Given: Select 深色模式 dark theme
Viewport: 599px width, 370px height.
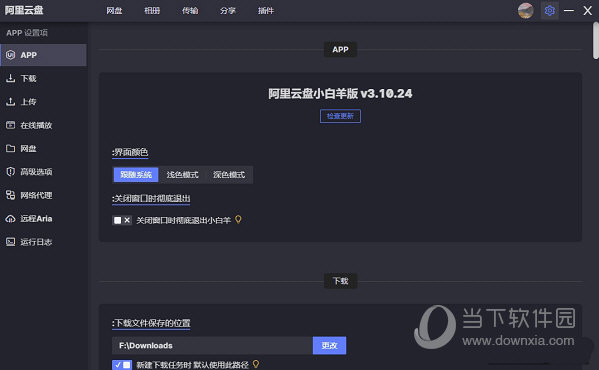Looking at the screenshot, I should click(x=229, y=175).
